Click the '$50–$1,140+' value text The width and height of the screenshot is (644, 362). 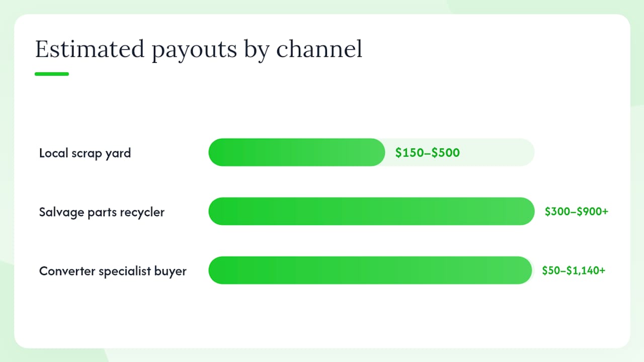pyautogui.click(x=574, y=270)
